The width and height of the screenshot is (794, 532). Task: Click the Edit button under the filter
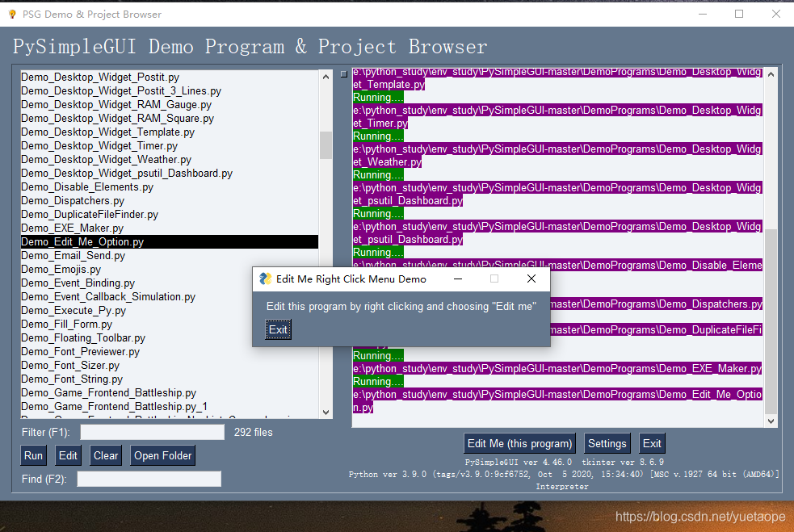pyautogui.click(x=68, y=455)
